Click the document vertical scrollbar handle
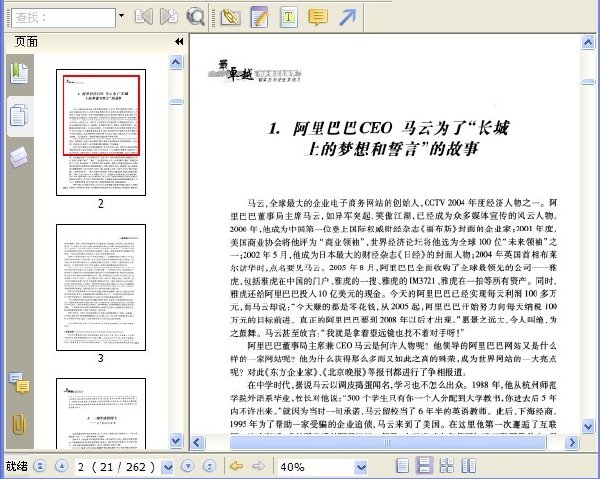 coord(588,82)
